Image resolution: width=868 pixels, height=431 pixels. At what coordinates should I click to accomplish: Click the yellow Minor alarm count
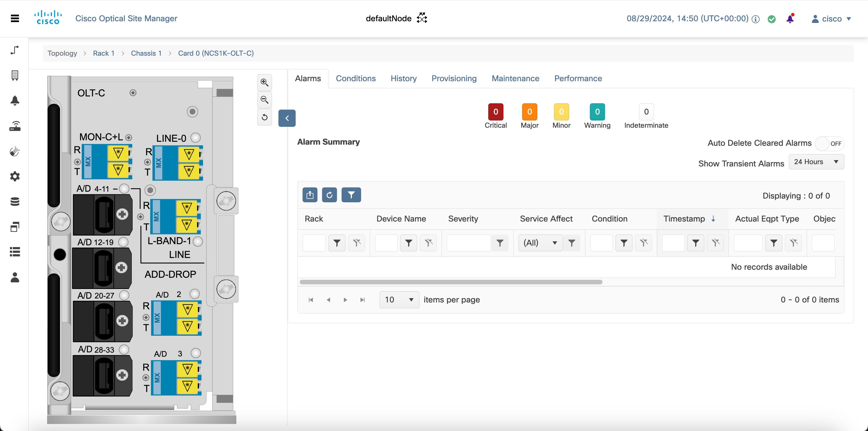pos(561,112)
